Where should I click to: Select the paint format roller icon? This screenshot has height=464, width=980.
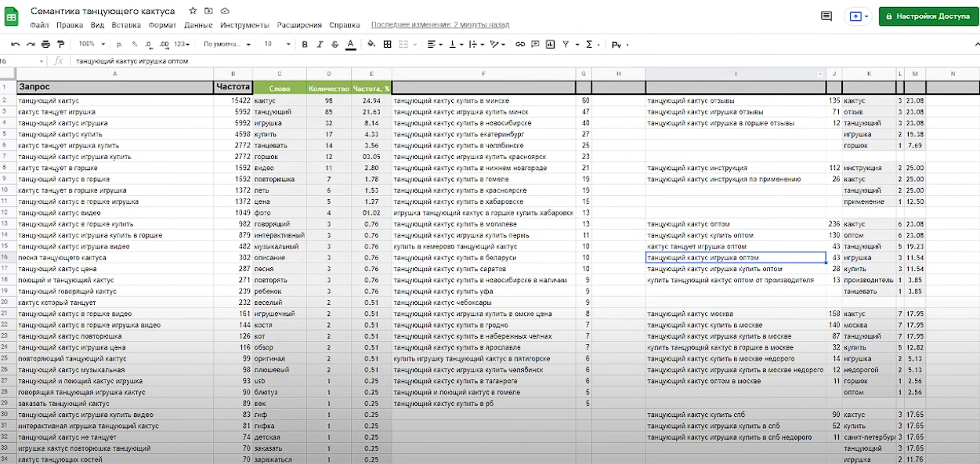pyautogui.click(x=61, y=44)
